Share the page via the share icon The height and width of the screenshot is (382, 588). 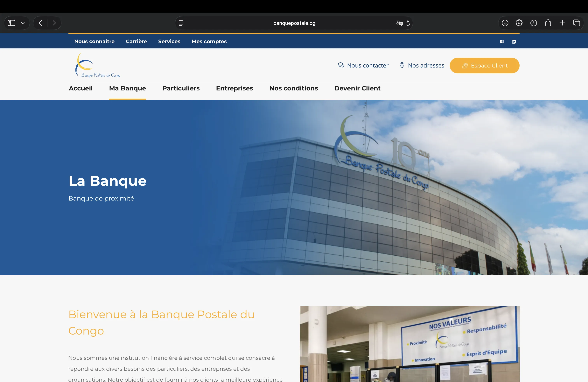548,23
